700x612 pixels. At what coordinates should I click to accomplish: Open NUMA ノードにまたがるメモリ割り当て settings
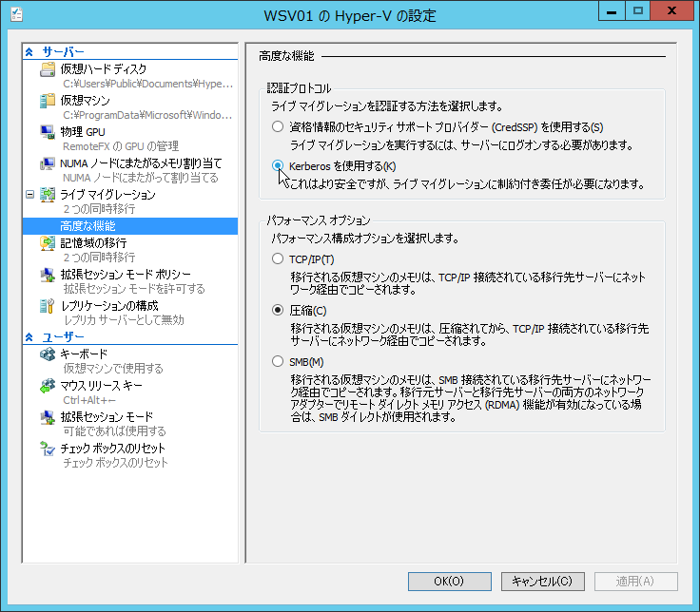coord(141,163)
